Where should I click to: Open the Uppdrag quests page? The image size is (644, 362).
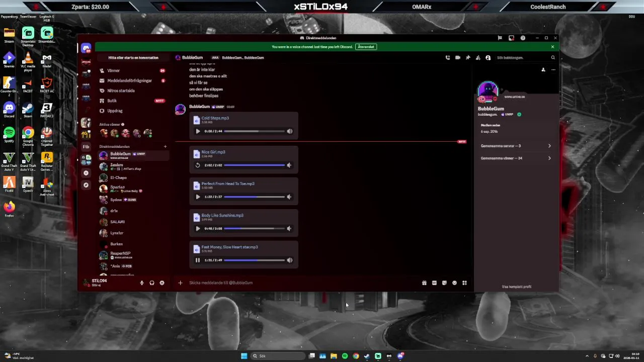click(x=133, y=111)
